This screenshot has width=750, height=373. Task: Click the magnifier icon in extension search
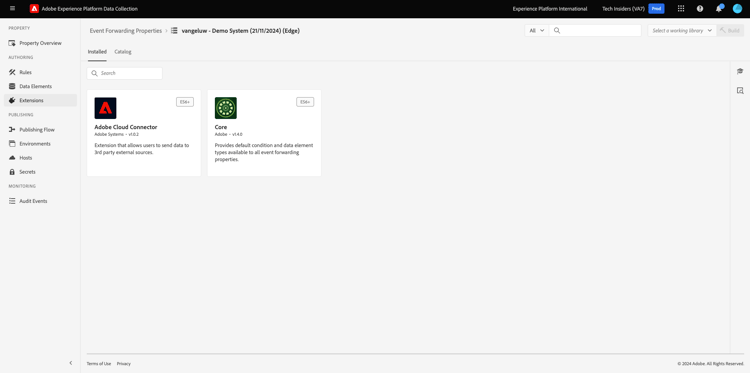94,73
